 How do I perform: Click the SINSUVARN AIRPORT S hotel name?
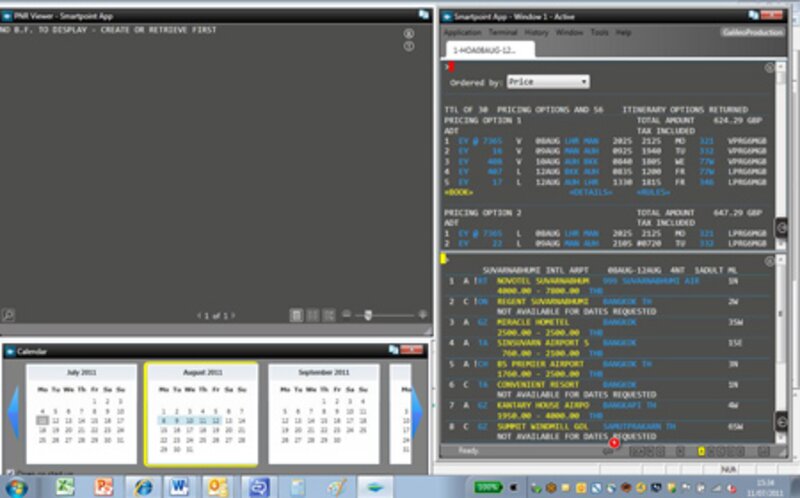pos(543,343)
